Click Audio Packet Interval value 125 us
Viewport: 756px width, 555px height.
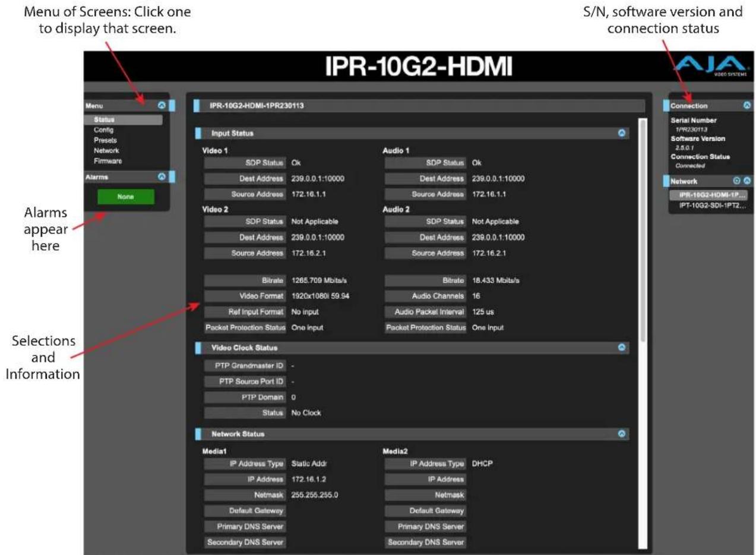coord(483,312)
